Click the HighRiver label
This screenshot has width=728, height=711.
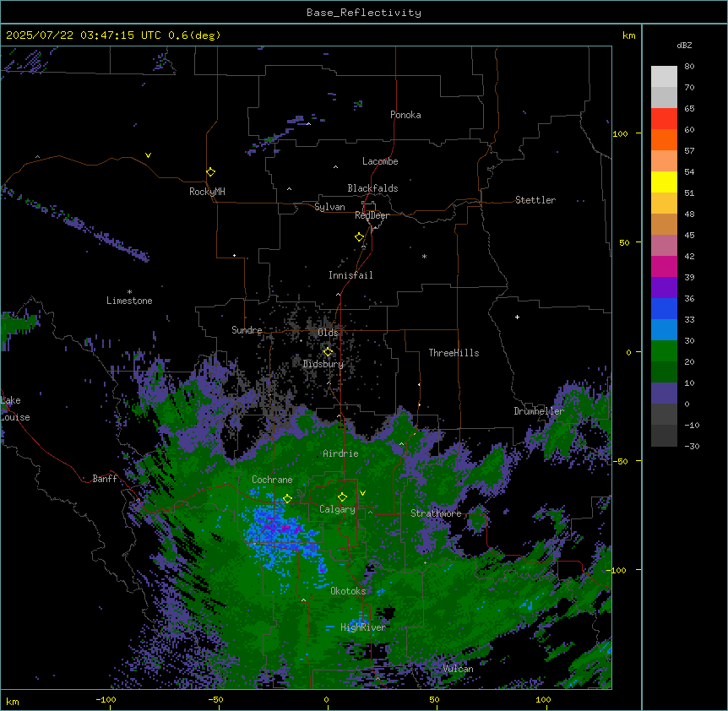pos(363,627)
